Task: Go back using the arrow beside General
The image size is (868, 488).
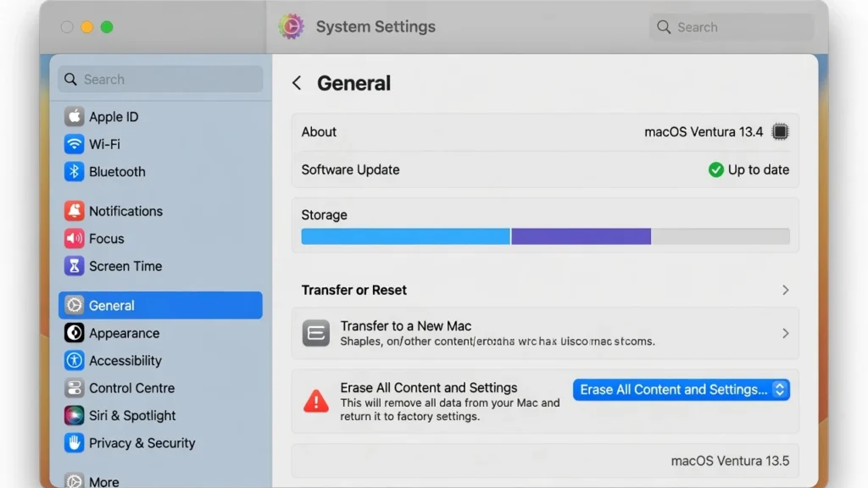Action: pyautogui.click(x=297, y=83)
